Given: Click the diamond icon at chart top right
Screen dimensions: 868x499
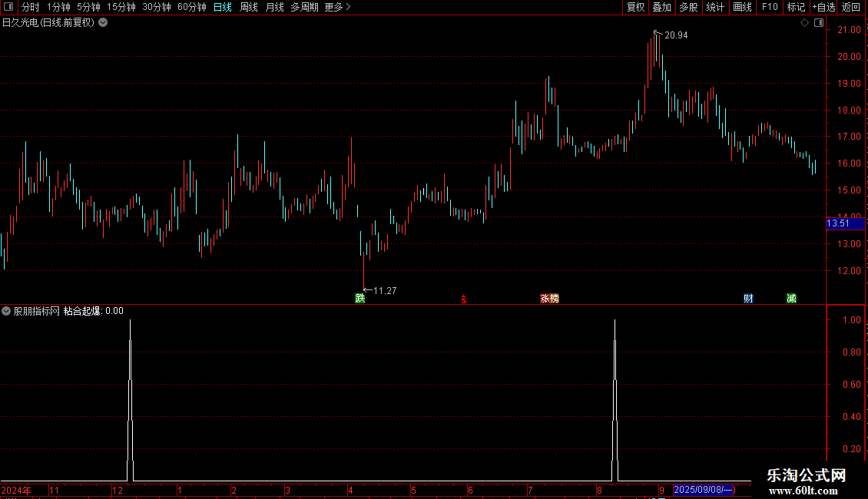Looking at the screenshot, I should [804, 23].
